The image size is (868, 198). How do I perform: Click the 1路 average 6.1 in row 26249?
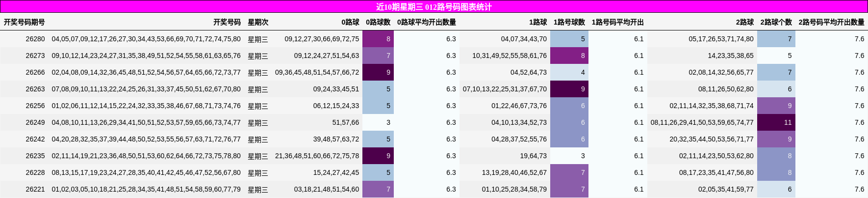638,122
